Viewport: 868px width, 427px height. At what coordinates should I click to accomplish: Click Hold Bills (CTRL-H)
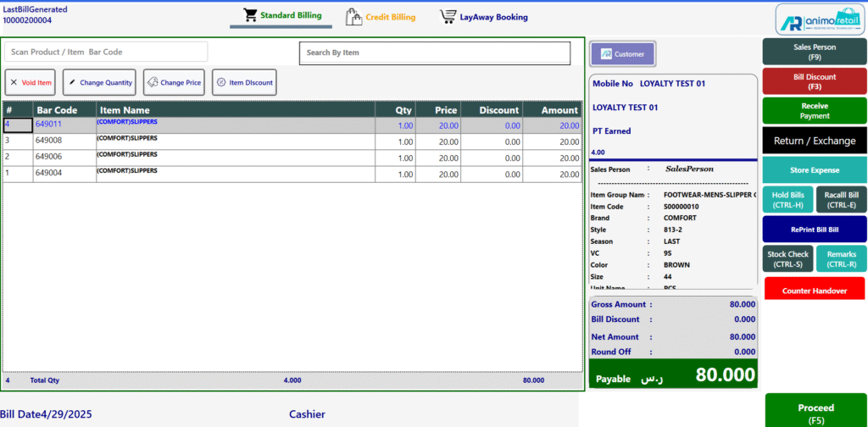pyautogui.click(x=787, y=199)
